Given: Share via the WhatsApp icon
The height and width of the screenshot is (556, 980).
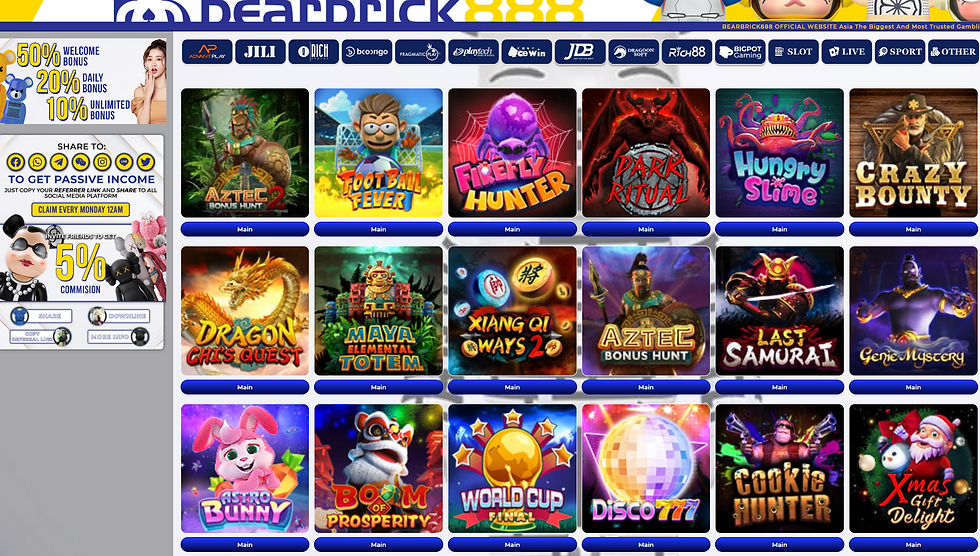Looking at the screenshot, I should [x=38, y=162].
